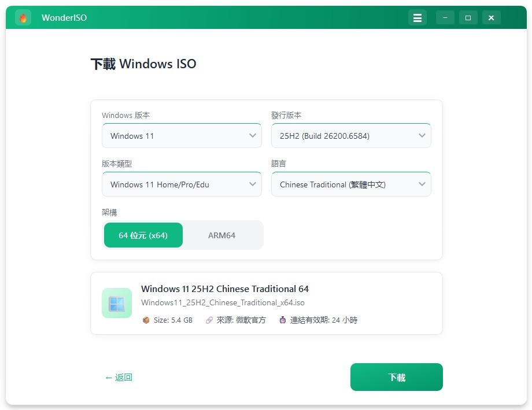Click the Windows11_25H2_Chinese_Traditional_x64.iso filename
Viewport: 532px width, 410px height.
(223, 302)
